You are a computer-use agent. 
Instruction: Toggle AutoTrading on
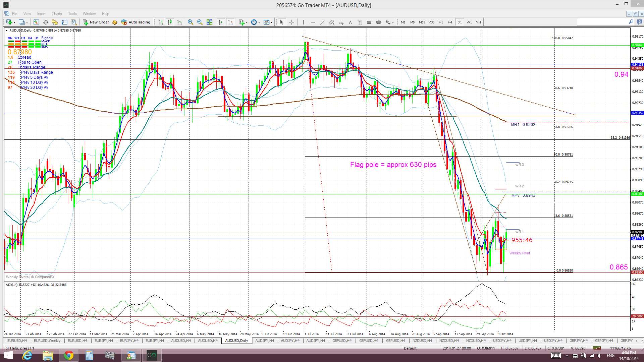tap(136, 22)
